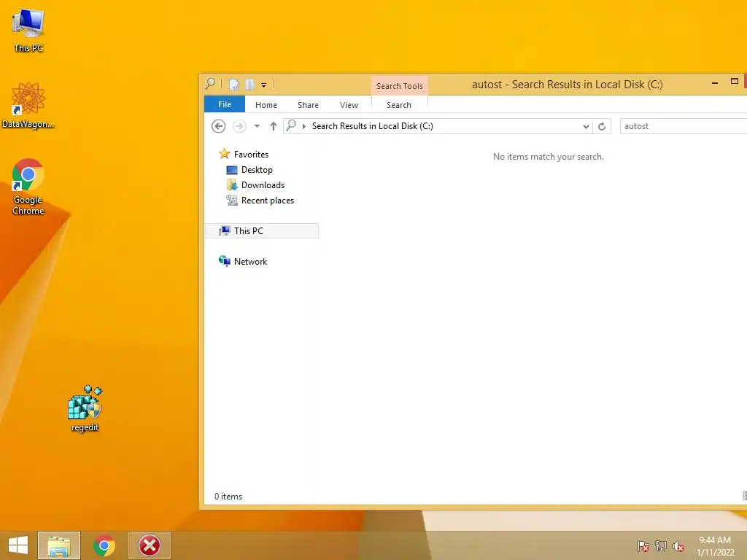Click the forward navigation arrow
Viewport: 747px width, 560px height.
pyautogui.click(x=239, y=126)
